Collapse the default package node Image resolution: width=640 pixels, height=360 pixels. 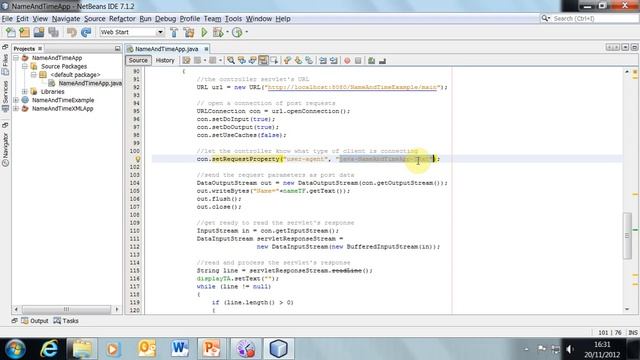pyautogui.click(x=34, y=75)
